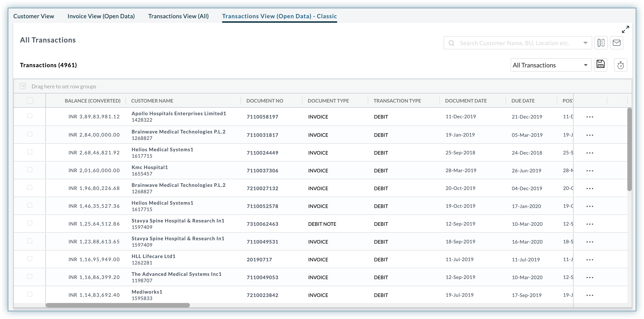Open Invoice View (Open Data) tab
The height and width of the screenshot is (319, 644).
pyautogui.click(x=101, y=16)
